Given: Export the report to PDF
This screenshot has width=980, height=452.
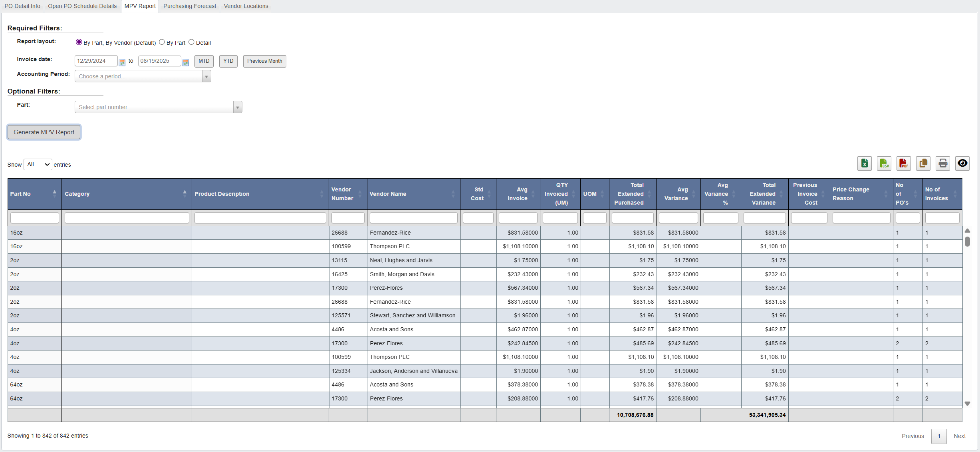Looking at the screenshot, I should (x=903, y=163).
